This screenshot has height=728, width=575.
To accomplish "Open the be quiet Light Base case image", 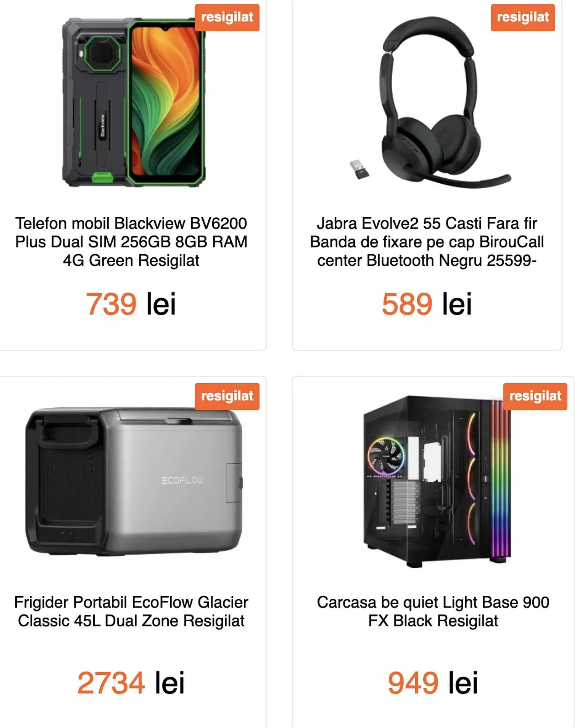I will (437, 481).
